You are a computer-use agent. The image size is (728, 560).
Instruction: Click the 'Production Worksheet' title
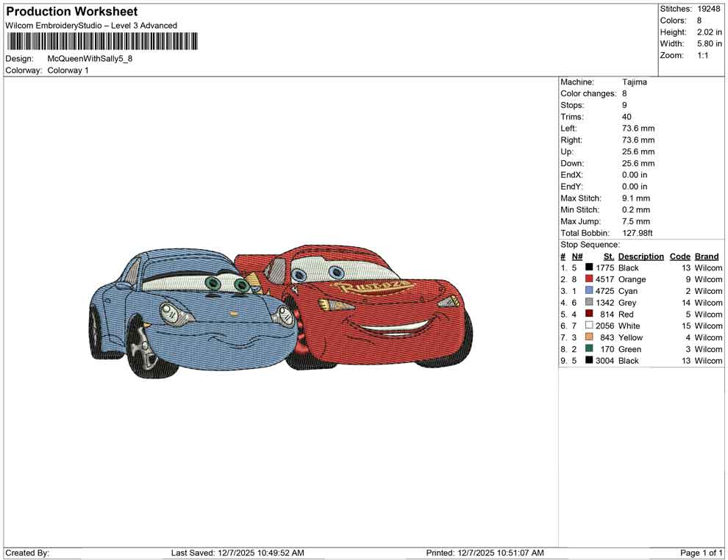(x=72, y=12)
